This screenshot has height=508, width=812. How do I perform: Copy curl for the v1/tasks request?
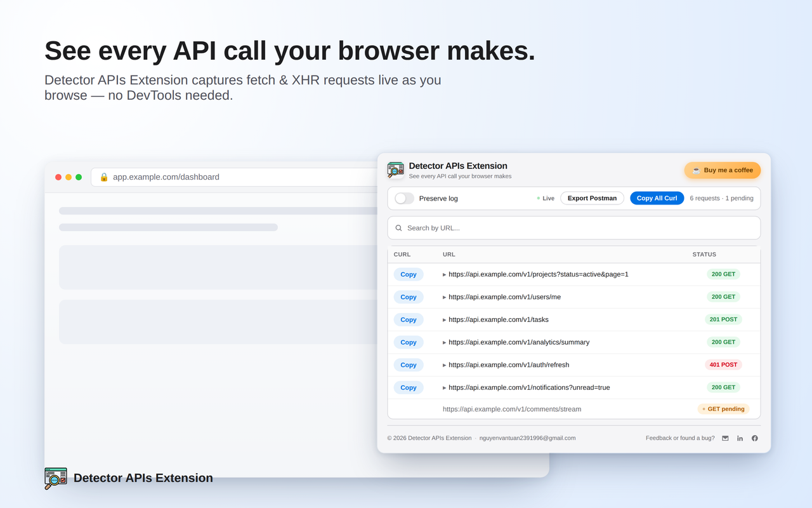click(409, 319)
